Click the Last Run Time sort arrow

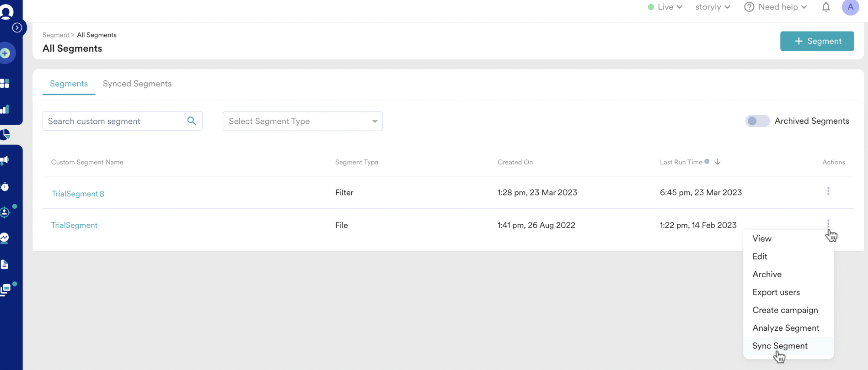click(718, 162)
